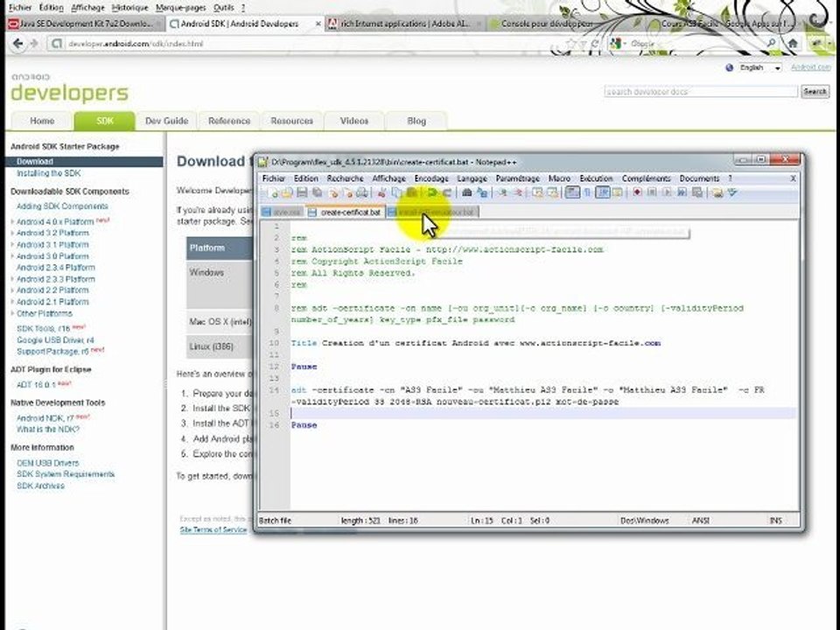Toggle the Word wrap toolbar icon
Viewport: 840px width, 630px height.
(572, 192)
